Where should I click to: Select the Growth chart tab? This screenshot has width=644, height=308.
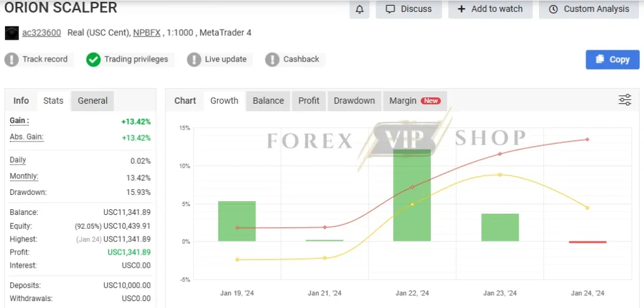(225, 101)
